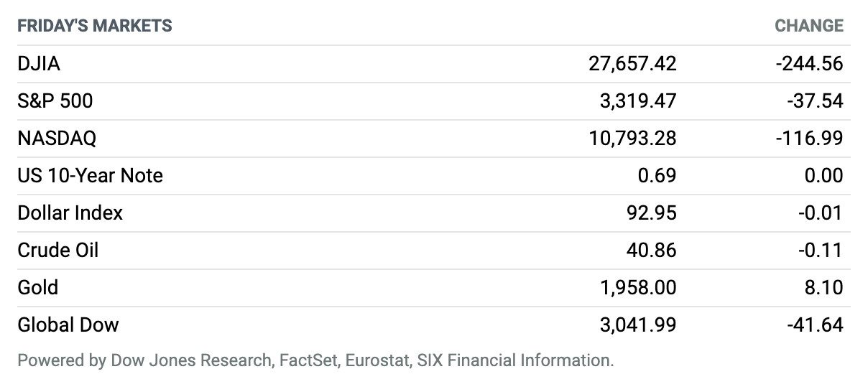This screenshot has height=392, width=868.
Task: Click the Powered by Dow Jones Research footer
Action: pyautogui.click(x=315, y=360)
